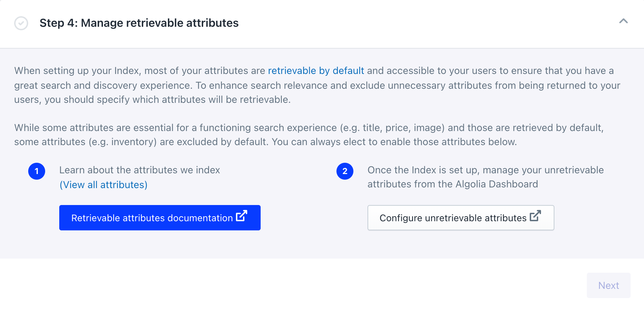The height and width of the screenshot is (310, 644).
Task: Select the blue numbered badge 2
Action: pos(345,171)
